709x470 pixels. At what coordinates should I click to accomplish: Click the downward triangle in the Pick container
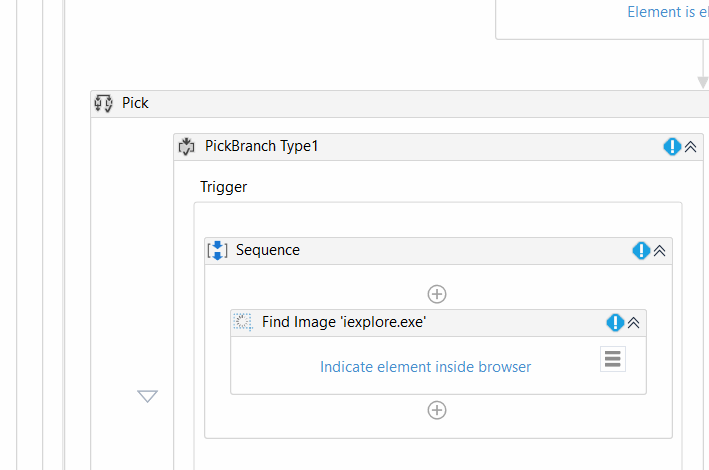[148, 397]
